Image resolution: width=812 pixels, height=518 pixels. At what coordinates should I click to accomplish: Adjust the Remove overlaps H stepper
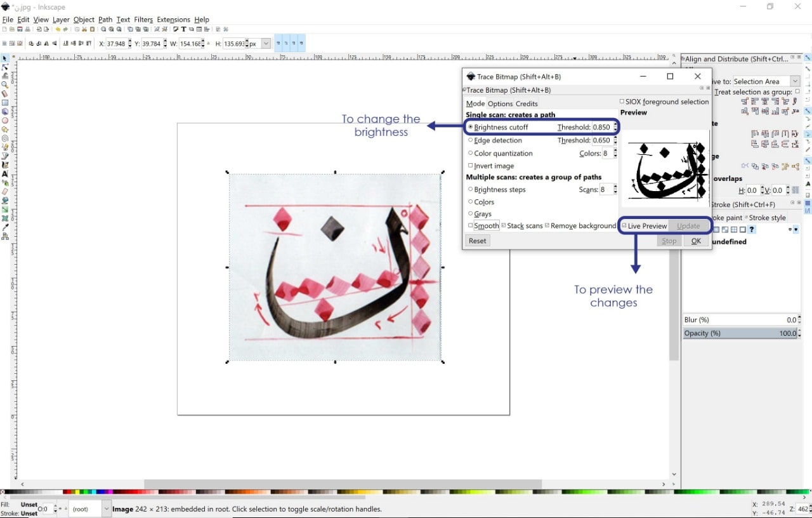click(x=763, y=190)
